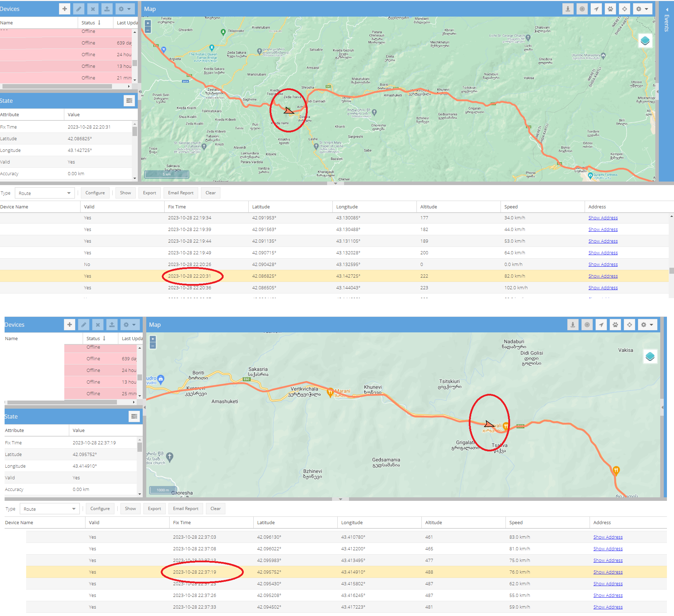Zoom in with plus button on lower map
This screenshot has height=616, width=674.
click(153, 339)
